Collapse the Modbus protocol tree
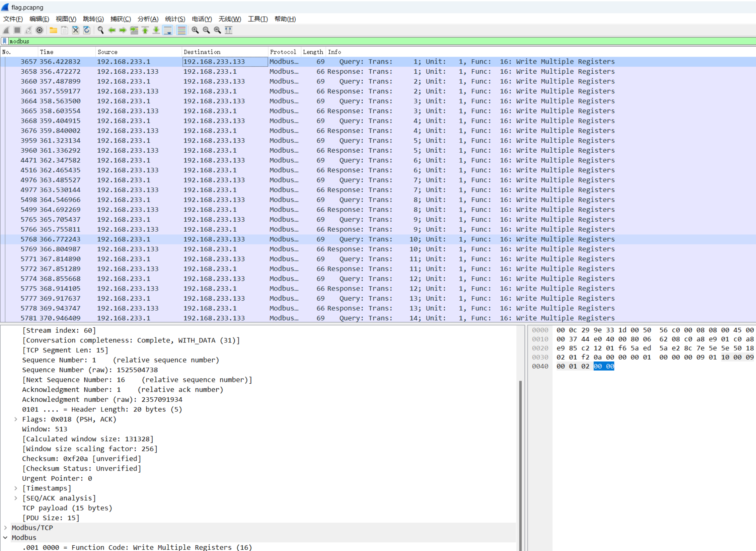The width and height of the screenshot is (756, 551). tap(5, 537)
